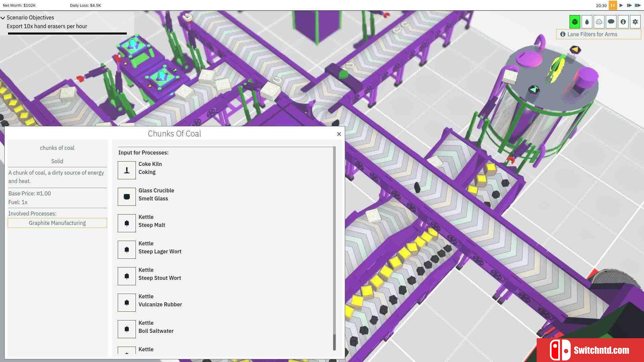Click the 'Base Price: ¤1.00' value
The image size is (644, 362).
[30, 193]
